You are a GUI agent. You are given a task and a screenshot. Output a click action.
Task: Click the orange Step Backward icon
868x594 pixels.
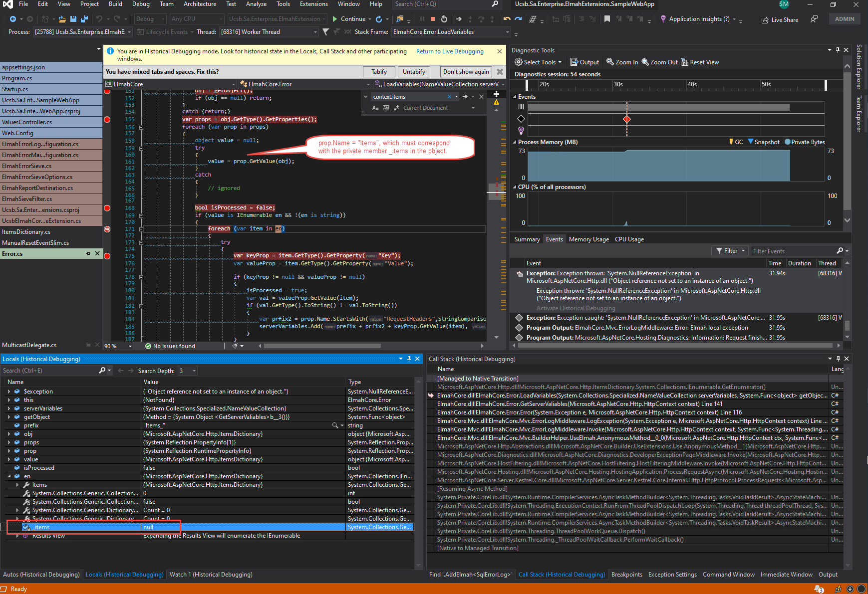(507, 19)
